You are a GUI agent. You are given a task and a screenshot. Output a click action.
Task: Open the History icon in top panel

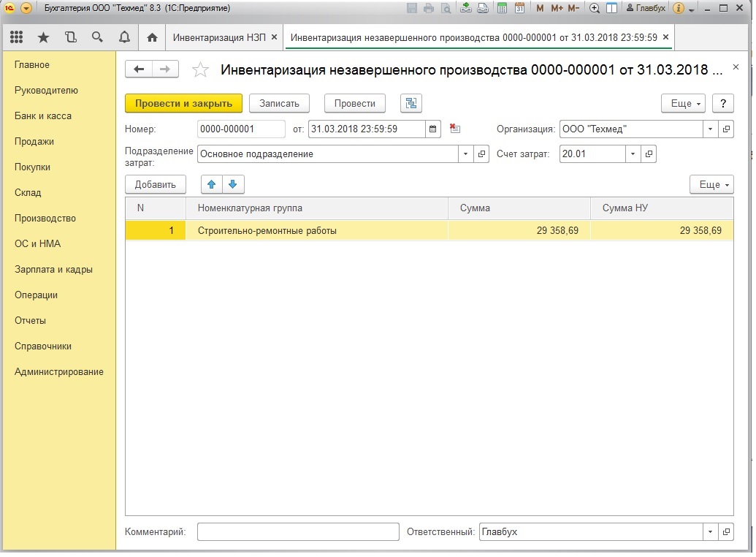pos(70,37)
